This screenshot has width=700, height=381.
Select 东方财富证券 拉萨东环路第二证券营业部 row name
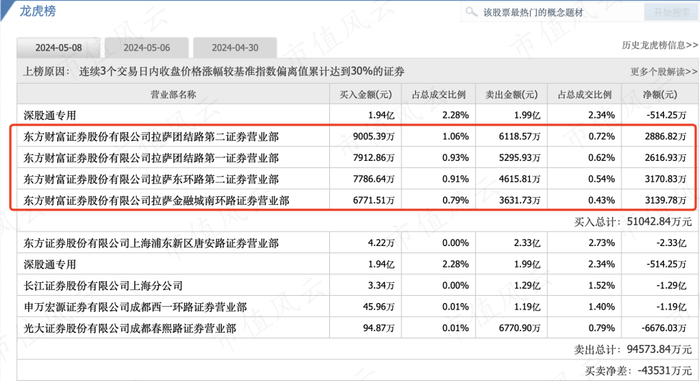tap(151, 180)
